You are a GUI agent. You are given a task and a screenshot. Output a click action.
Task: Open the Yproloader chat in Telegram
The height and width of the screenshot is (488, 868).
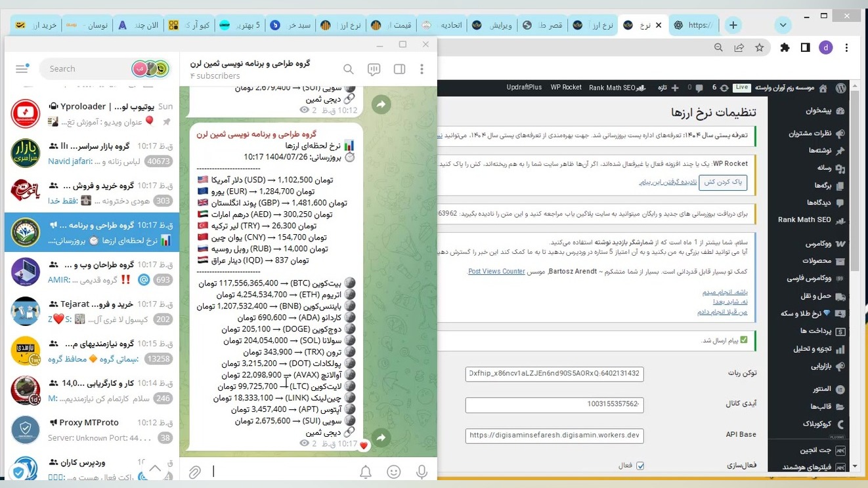point(92,113)
